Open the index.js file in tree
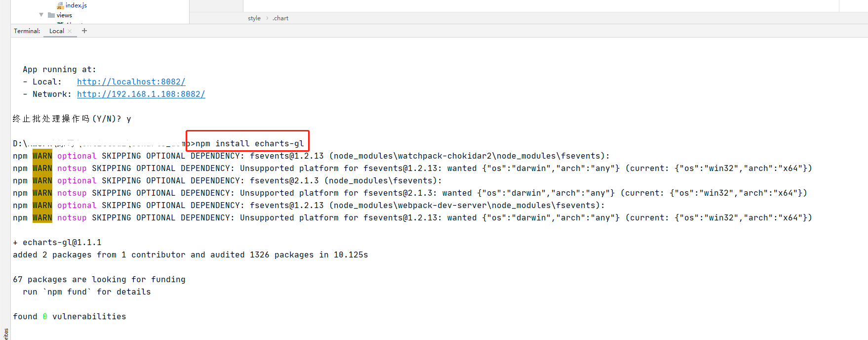Screen dimensions: 868x340 point(76,5)
